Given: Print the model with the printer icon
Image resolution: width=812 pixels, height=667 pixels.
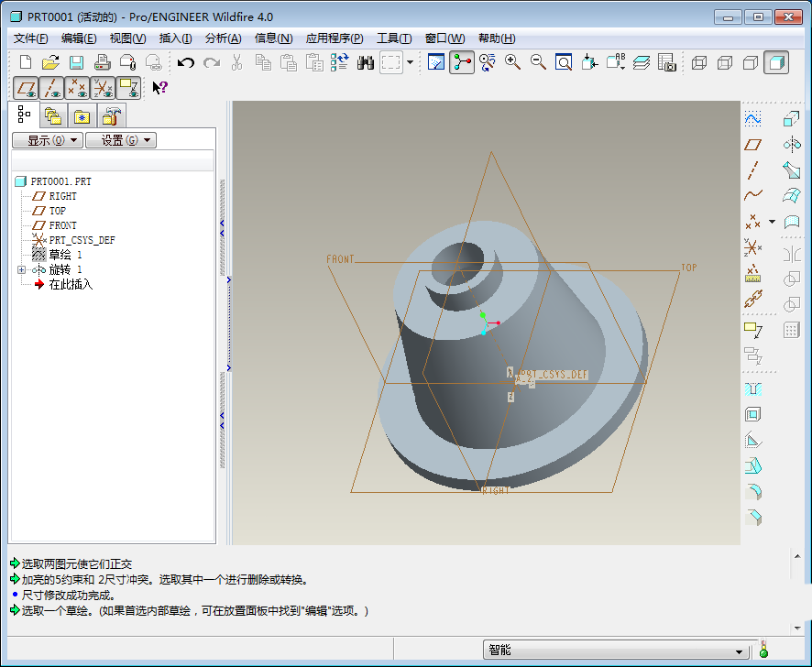Looking at the screenshot, I should (x=102, y=62).
